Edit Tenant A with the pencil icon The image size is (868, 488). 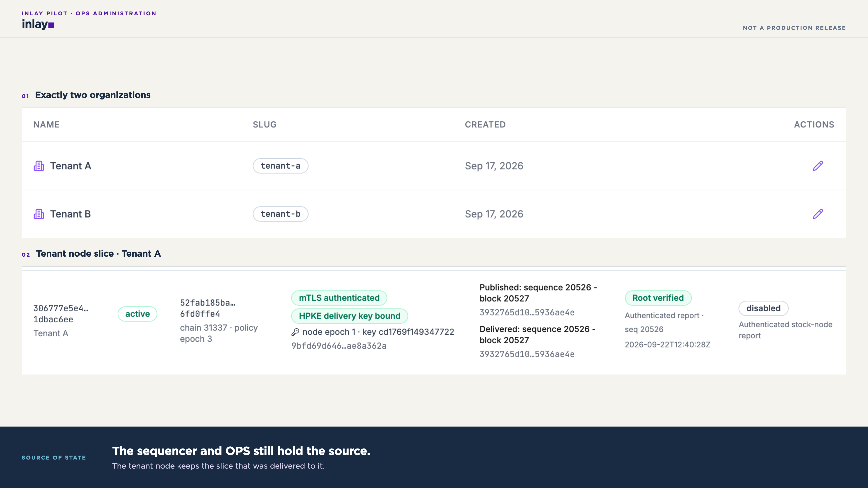[x=818, y=166]
